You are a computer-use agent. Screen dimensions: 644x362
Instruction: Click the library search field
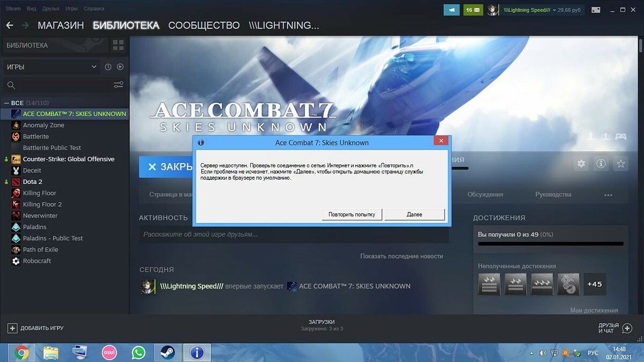[x=59, y=85]
